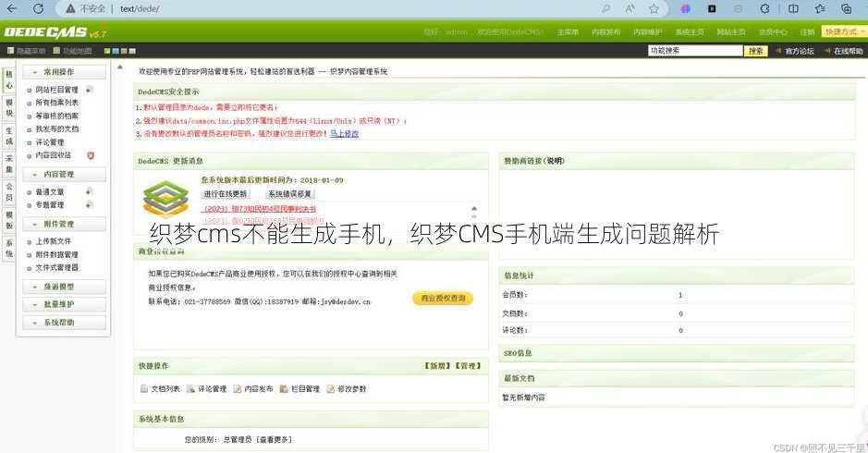
Task: Bookmark this page with the star icon
Action: 654,8
